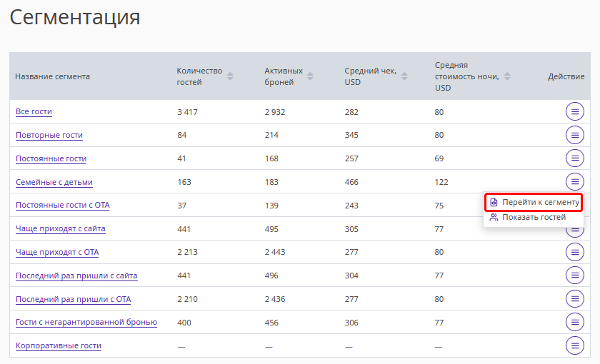Open action menu for Последний раз пришли с сайта

pyautogui.click(x=575, y=275)
